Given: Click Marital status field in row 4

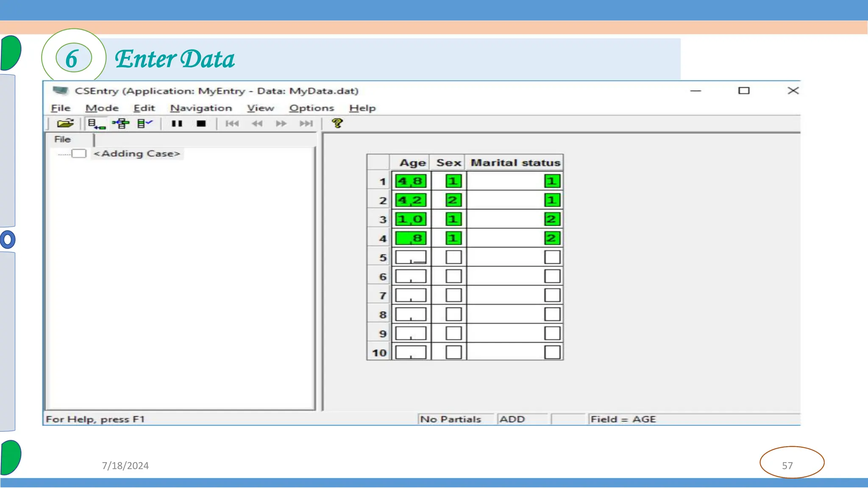Looking at the screenshot, I should pyautogui.click(x=552, y=238).
